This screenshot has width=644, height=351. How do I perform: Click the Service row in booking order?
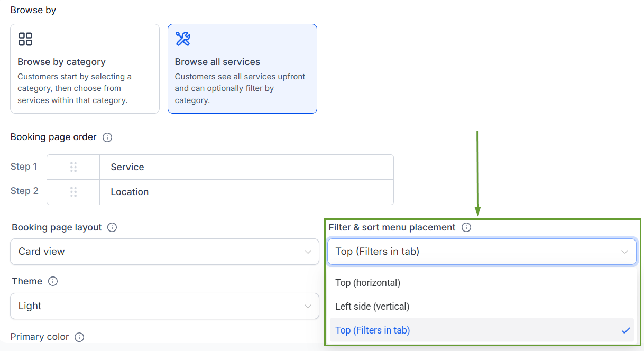point(220,167)
